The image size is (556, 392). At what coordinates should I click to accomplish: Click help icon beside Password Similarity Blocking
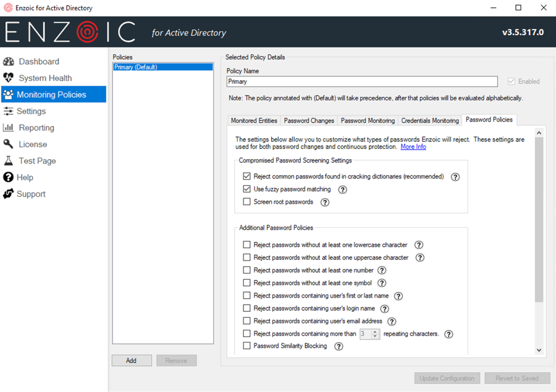tap(339, 346)
